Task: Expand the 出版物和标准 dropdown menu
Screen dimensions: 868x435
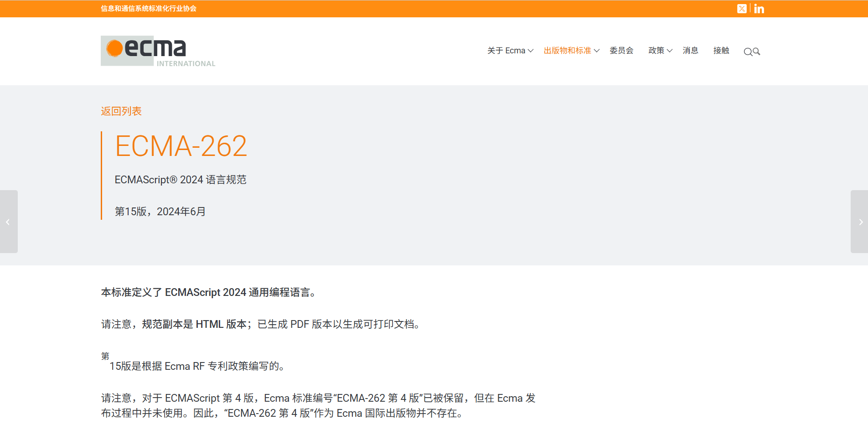Action: click(571, 51)
